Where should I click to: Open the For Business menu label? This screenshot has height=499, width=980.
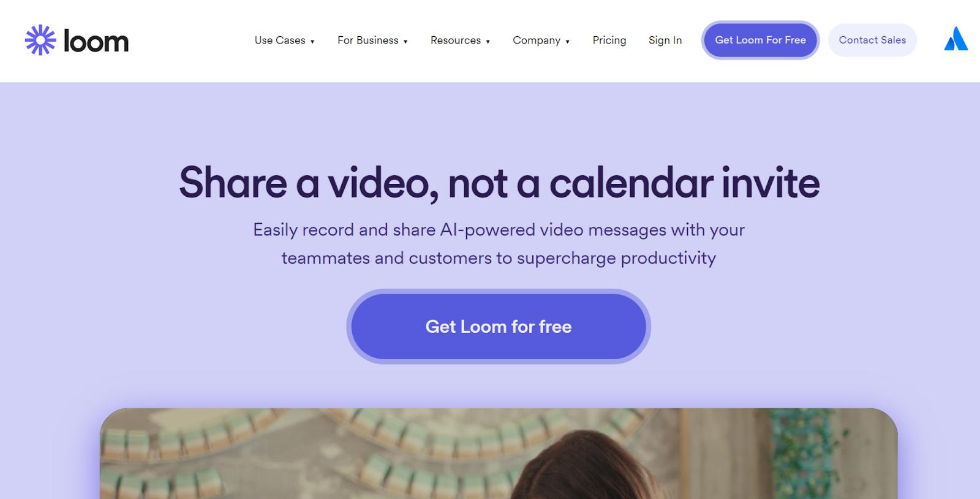(368, 40)
